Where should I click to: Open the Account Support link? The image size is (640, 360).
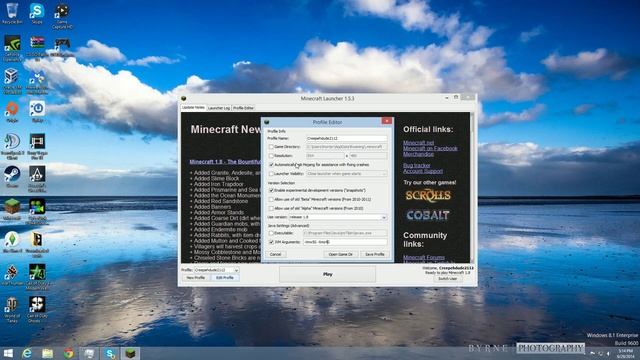click(x=423, y=171)
